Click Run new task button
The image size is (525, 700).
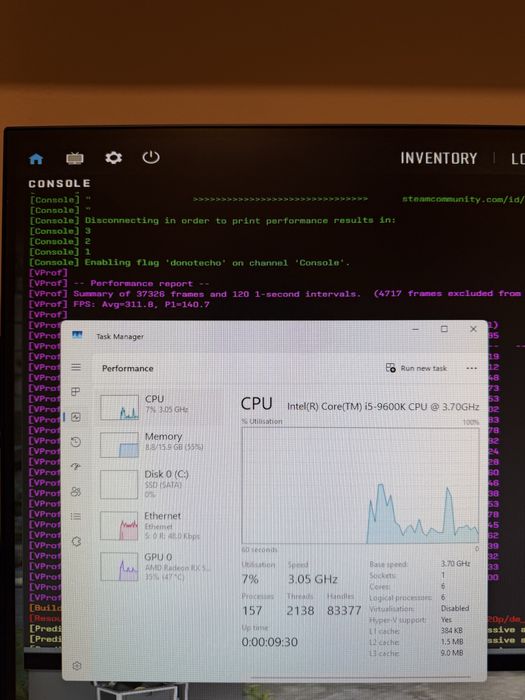(x=416, y=368)
